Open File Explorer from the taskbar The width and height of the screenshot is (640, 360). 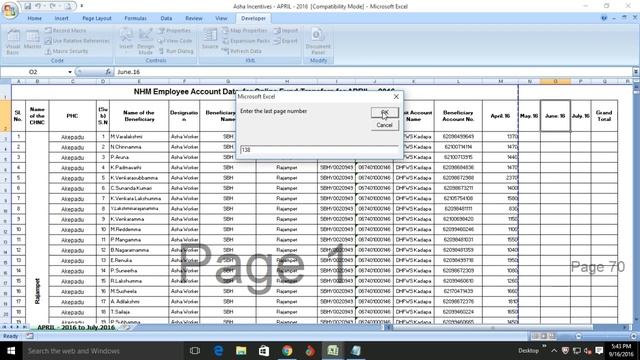tap(241, 351)
